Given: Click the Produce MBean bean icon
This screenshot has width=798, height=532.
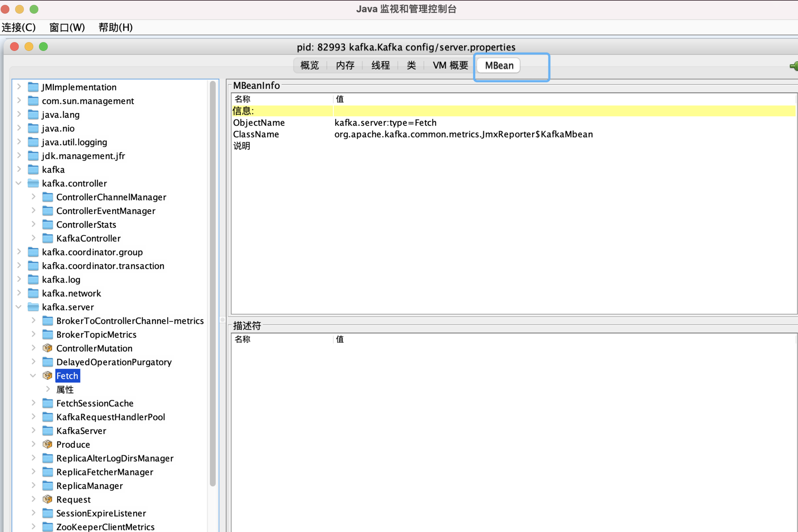Looking at the screenshot, I should [x=47, y=444].
